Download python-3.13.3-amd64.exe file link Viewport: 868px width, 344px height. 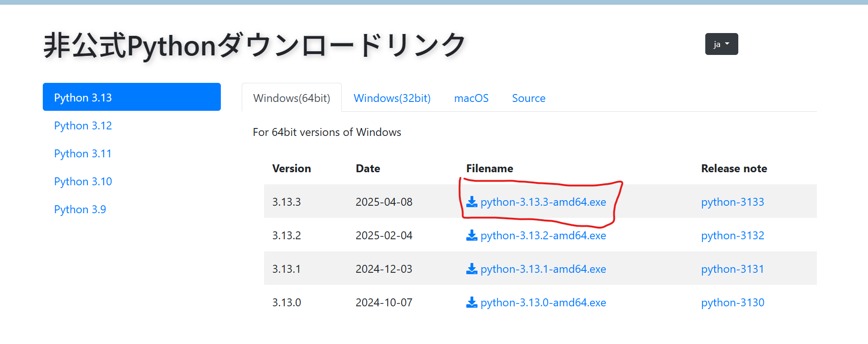543,202
